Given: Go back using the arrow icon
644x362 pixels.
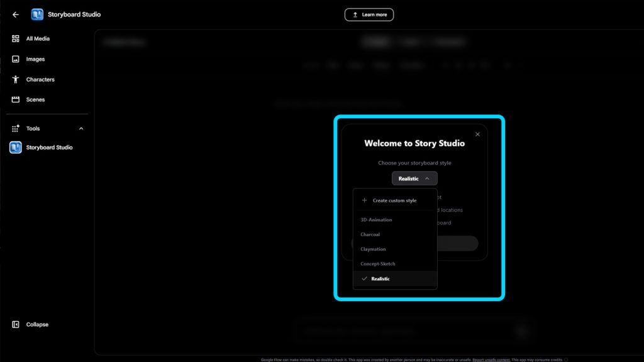Looking at the screenshot, I should pos(16,15).
